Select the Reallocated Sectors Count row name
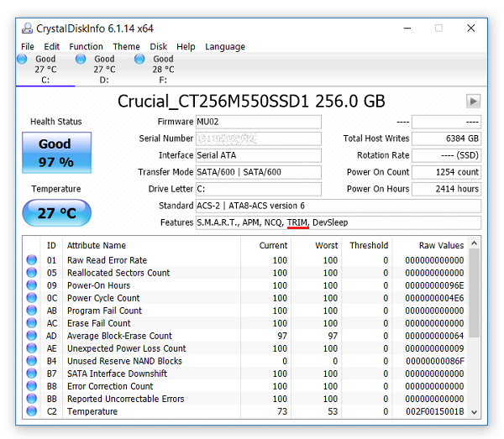Screen dimensions: 504x439 [118, 273]
